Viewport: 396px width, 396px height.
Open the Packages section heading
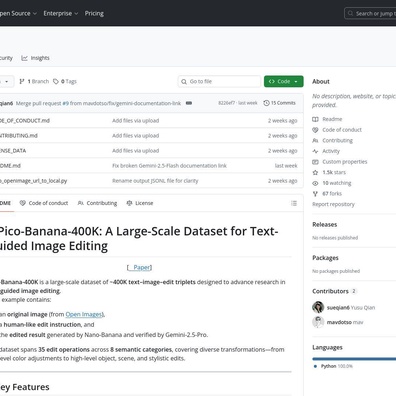click(325, 258)
